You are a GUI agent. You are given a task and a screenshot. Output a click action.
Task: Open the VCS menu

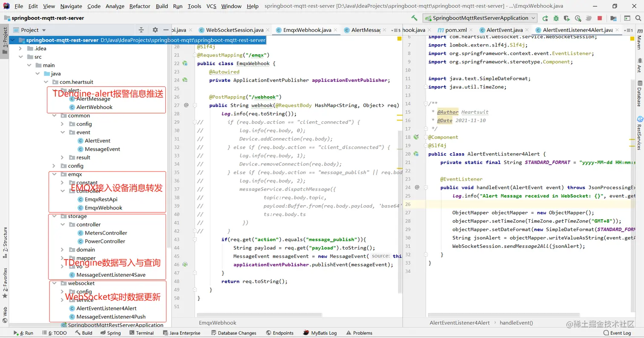[211, 6]
